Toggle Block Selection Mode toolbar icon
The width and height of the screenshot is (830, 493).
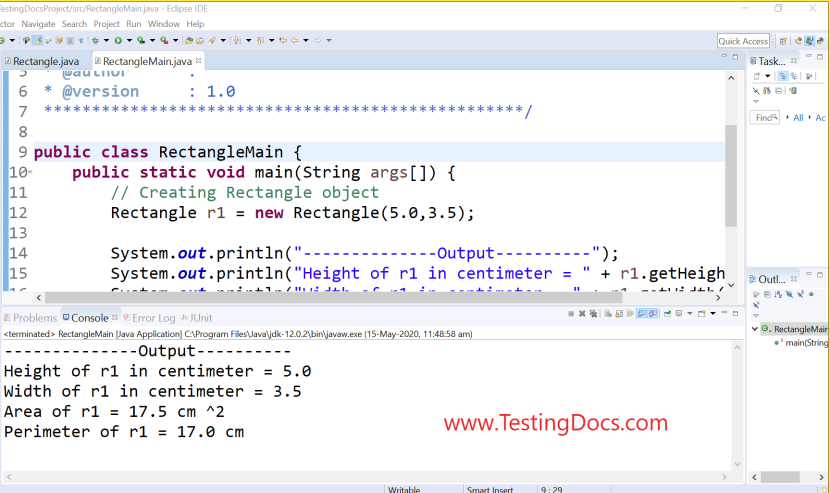pyautogui.click(x=70, y=40)
